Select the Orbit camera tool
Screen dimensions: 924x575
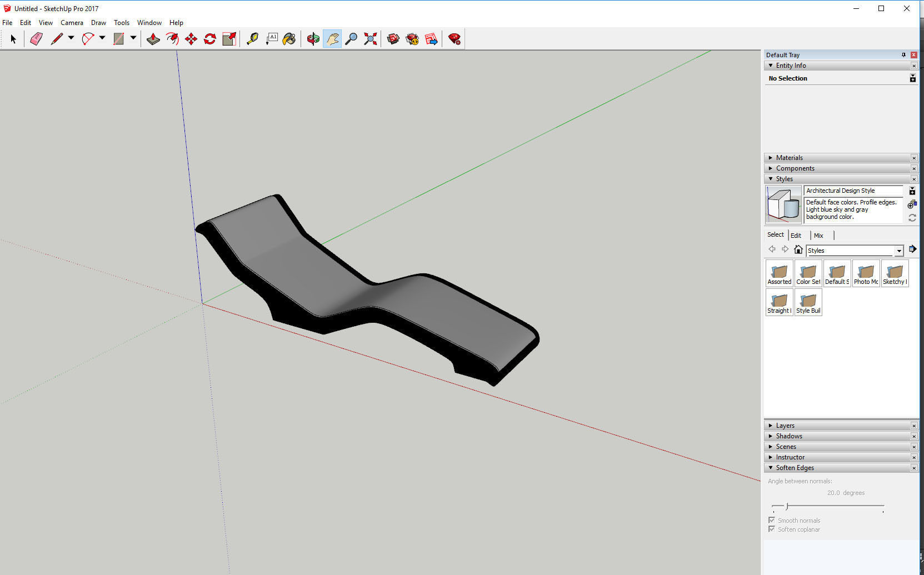pos(313,39)
